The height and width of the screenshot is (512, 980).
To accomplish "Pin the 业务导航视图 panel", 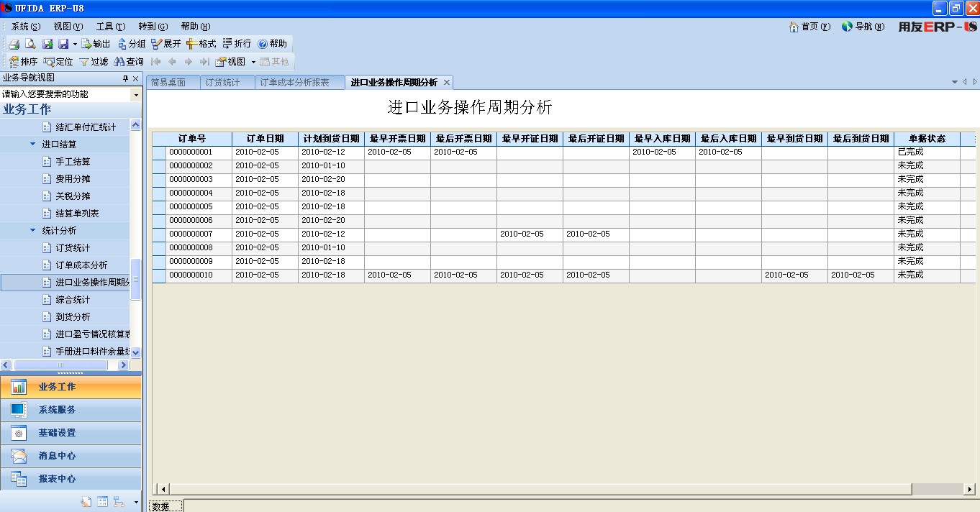I will [x=125, y=78].
